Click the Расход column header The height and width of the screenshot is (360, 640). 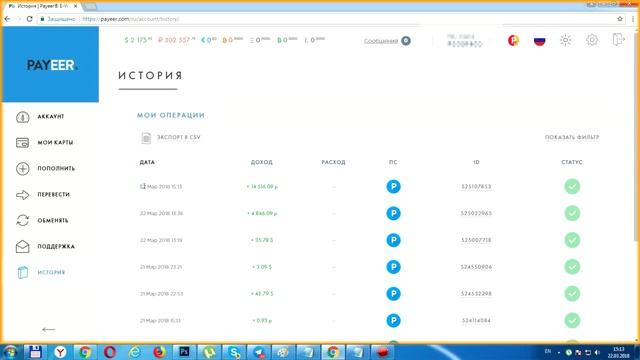tap(333, 162)
